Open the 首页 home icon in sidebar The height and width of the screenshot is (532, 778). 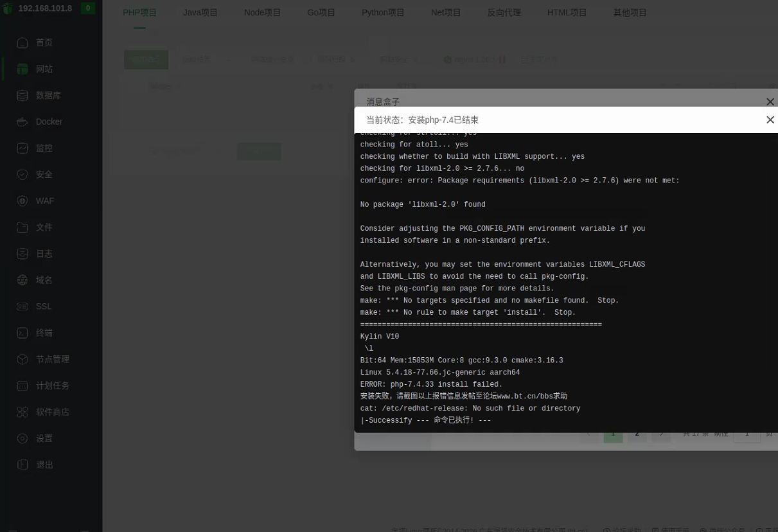pyautogui.click(x=22, y=42)
